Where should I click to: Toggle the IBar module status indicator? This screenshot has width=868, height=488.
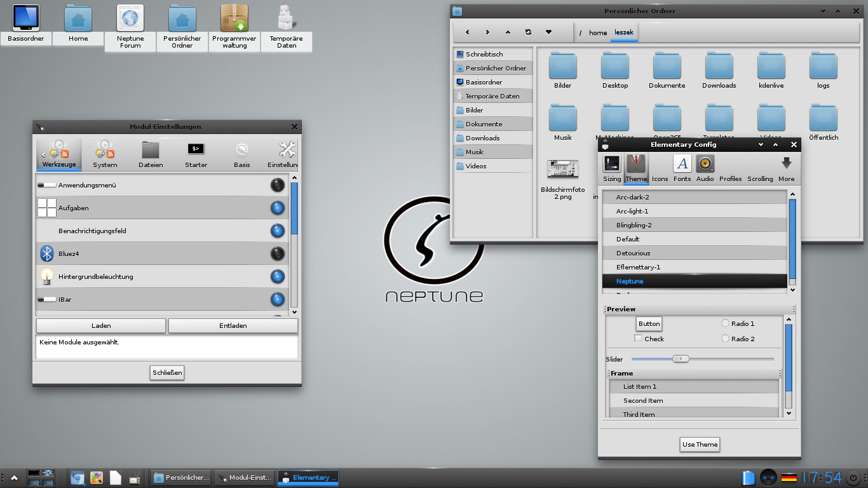click(x=278, y=299)
